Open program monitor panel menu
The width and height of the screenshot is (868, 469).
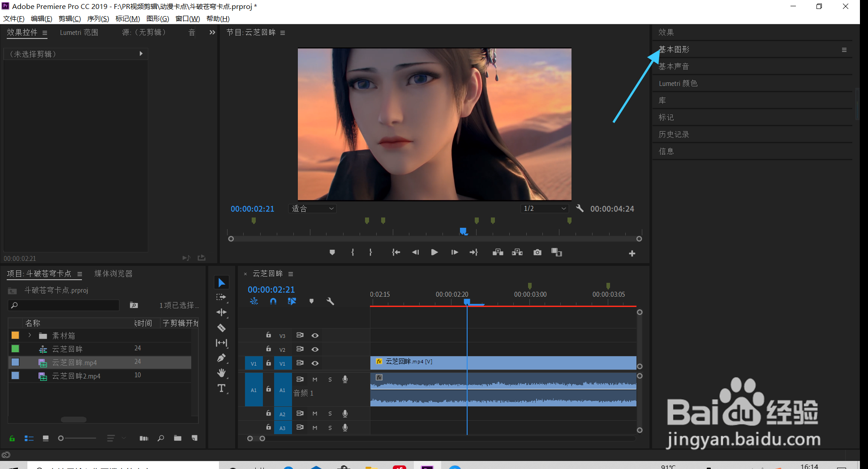[283, 33]
